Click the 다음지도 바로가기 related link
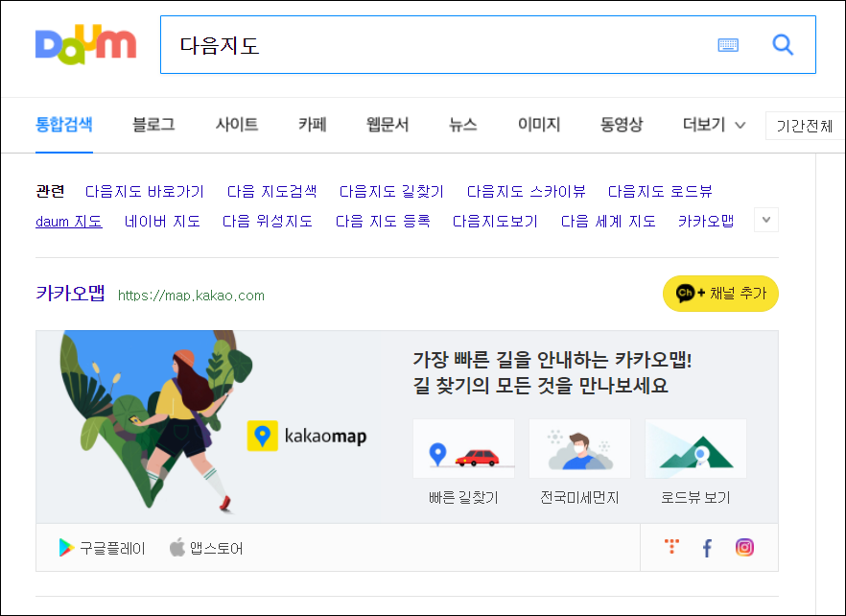 click(x=145, y=191)
